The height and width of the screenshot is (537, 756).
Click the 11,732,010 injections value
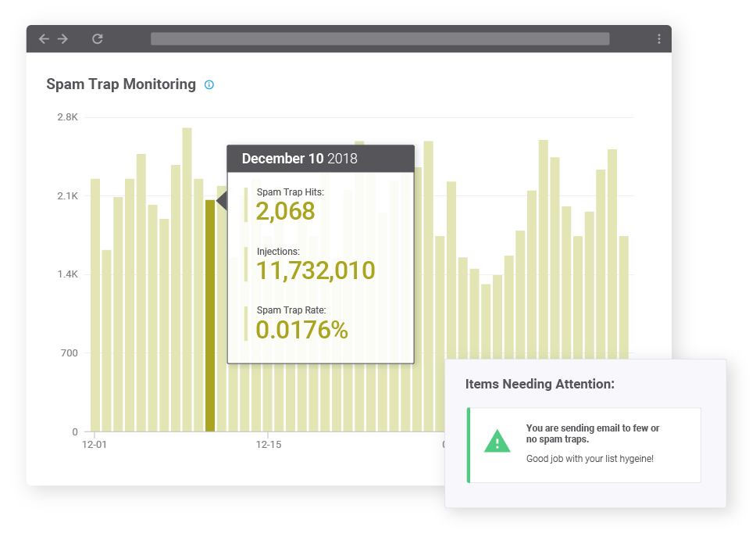[x=316, y=270]
